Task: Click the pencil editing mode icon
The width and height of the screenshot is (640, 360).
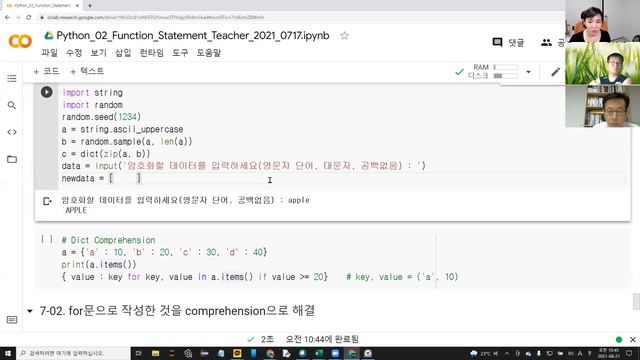Action: click(555, 72)
